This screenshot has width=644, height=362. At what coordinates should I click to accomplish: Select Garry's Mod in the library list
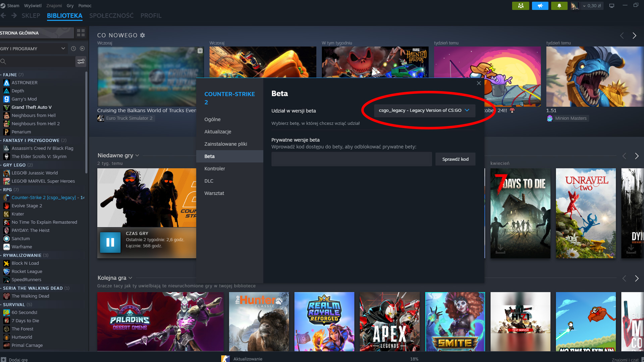(x=24, y=99)
